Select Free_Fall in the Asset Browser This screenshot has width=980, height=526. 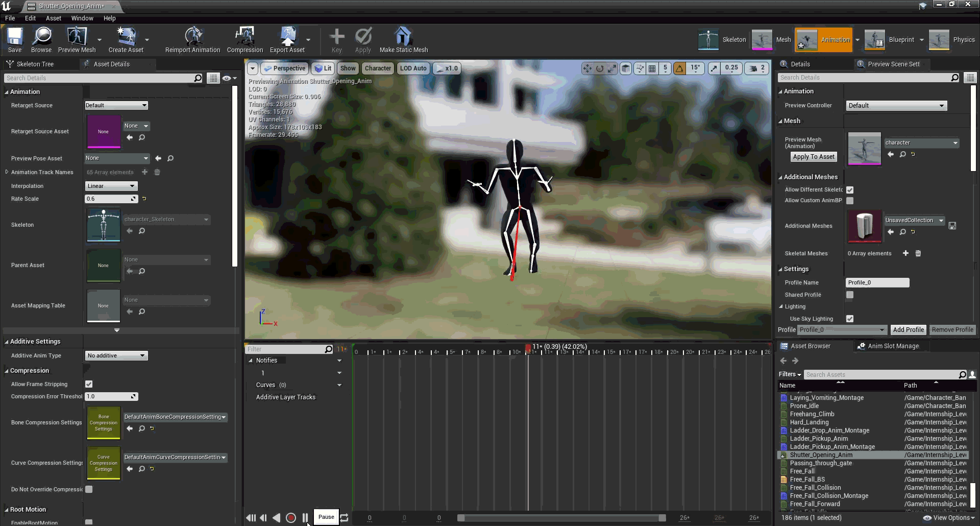click(801, 471)
